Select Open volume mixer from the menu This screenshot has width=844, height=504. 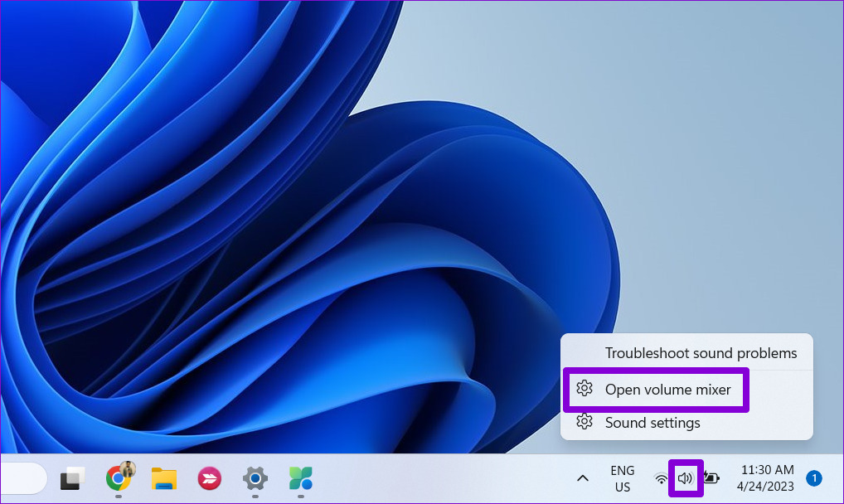coord(669,389)
